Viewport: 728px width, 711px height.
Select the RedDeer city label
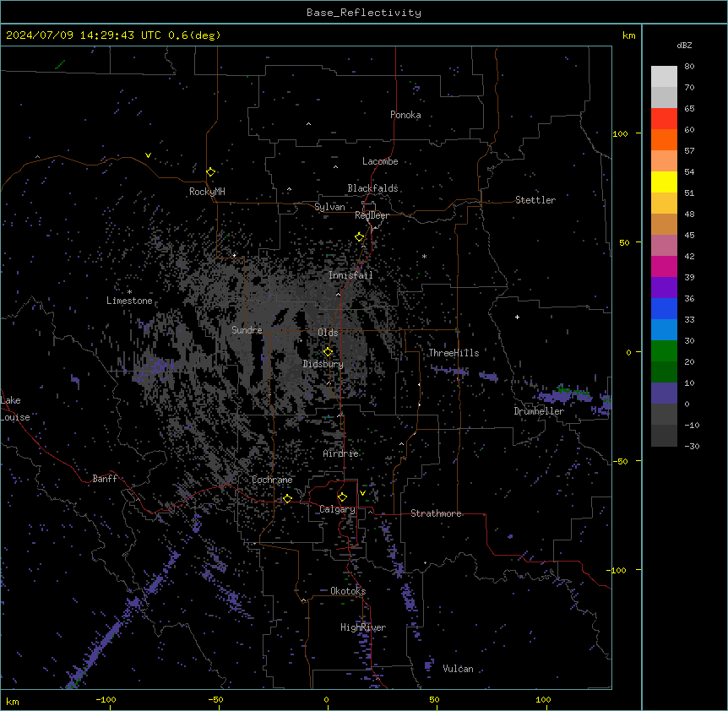click(x=372, y=215)
